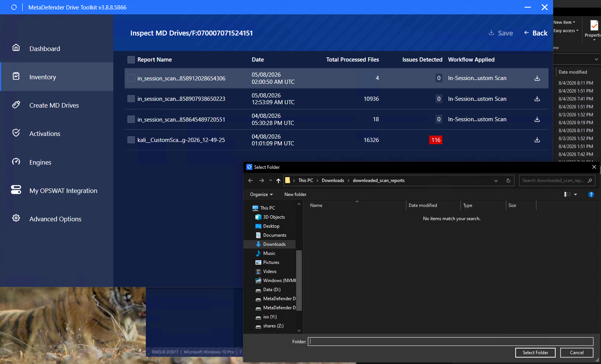The image size is (601, 364).
Task: Select all reports with header checkbox
Action: point(131,60)
